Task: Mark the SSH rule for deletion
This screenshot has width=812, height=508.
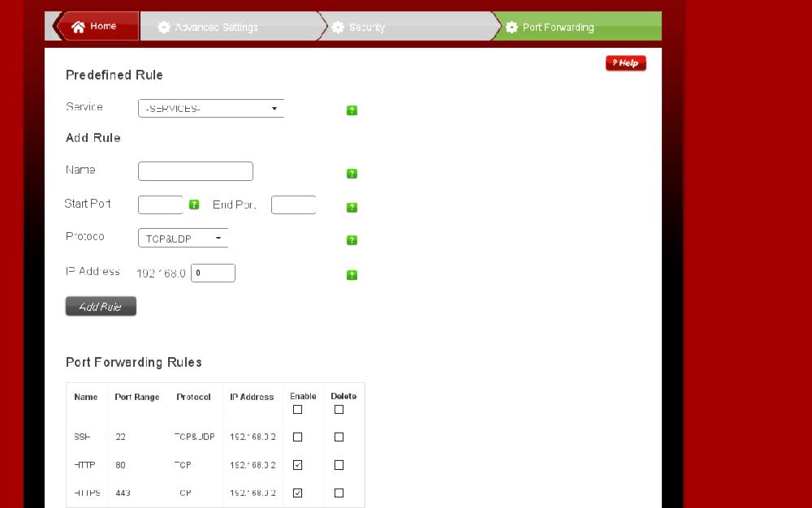Action: (339, 437)
